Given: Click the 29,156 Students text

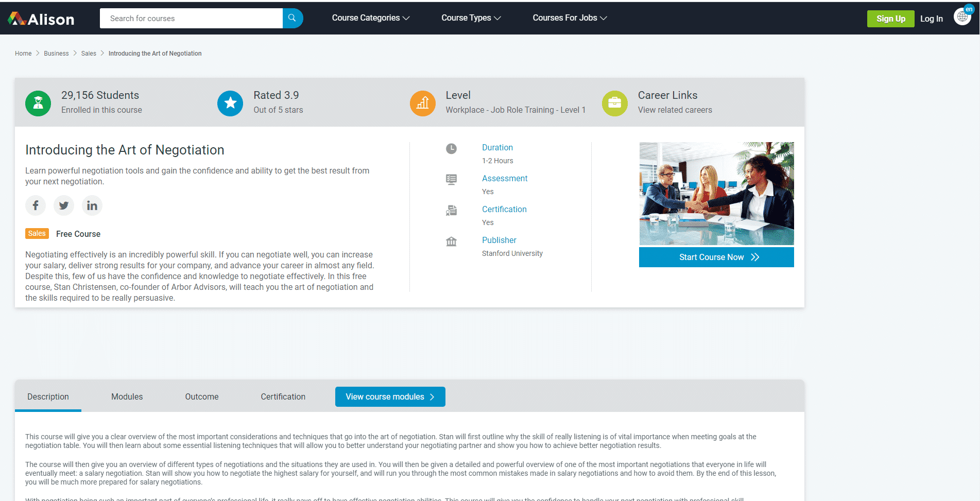Looking at the screenshot, I should (x=100, y=95).
